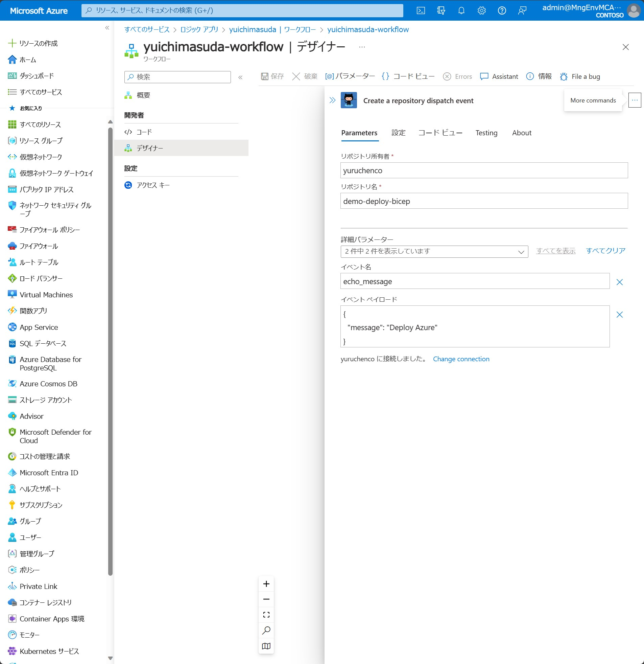644x664 pixels.
Task: Switch to the About tab
Action: [521, 133]
